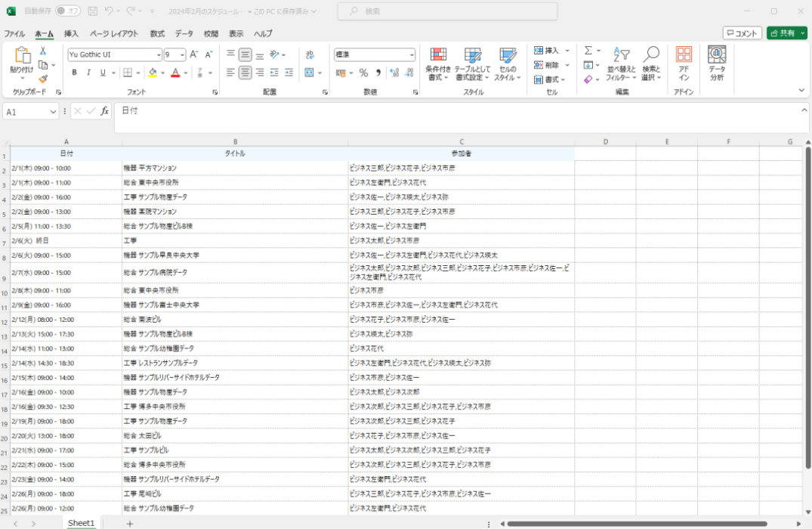Click the Paste clipboard icon

(22, 55)
